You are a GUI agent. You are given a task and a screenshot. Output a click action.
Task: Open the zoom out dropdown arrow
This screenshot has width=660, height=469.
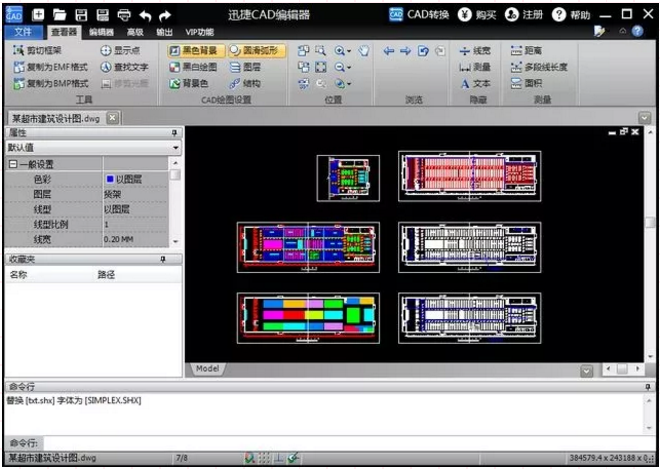349,68
